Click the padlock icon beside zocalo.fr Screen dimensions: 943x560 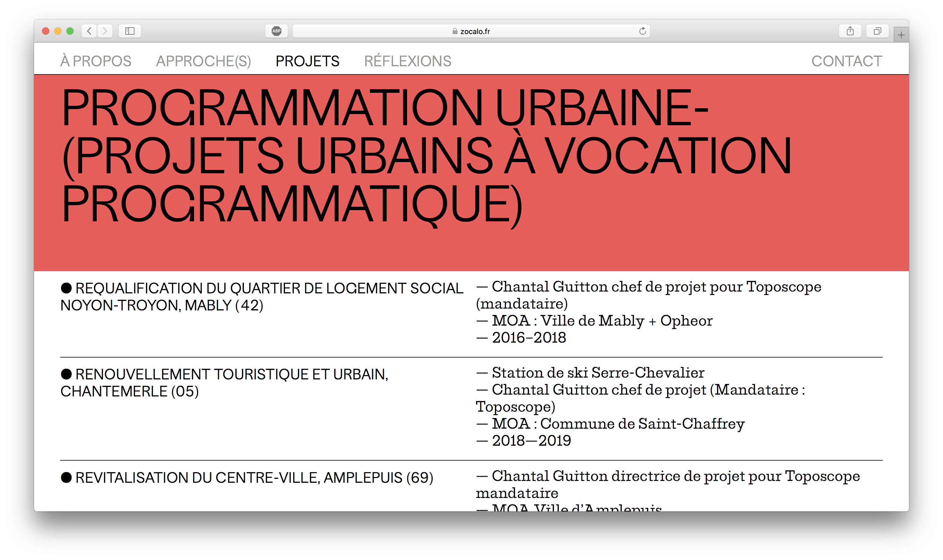[x=455, y=31]
